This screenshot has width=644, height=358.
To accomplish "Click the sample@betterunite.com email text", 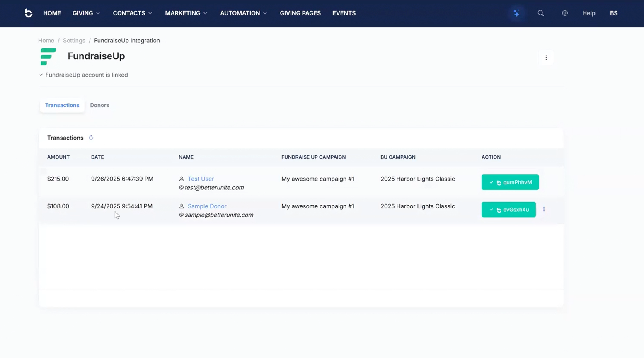I will click(219, 215).
